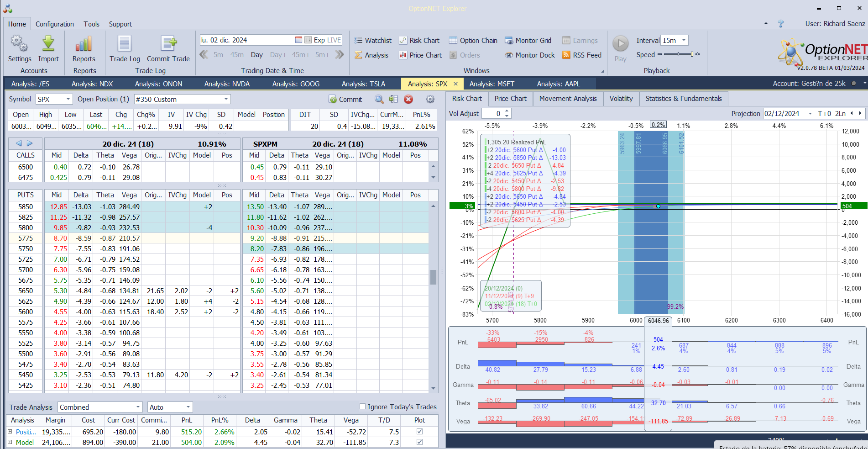Image resolution: width=868 pixels, height=449 pixels.
Task: Click the Import green arrow icon
Action: 48,44
